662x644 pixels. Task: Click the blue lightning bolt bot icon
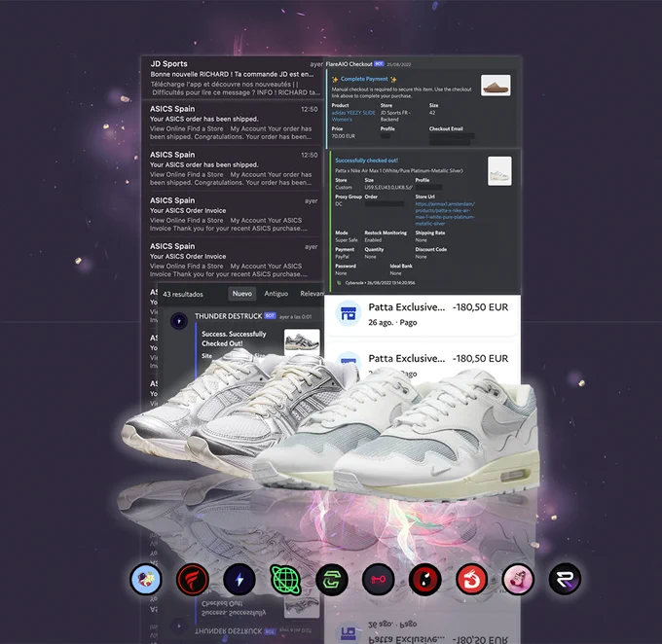point(239,579)
